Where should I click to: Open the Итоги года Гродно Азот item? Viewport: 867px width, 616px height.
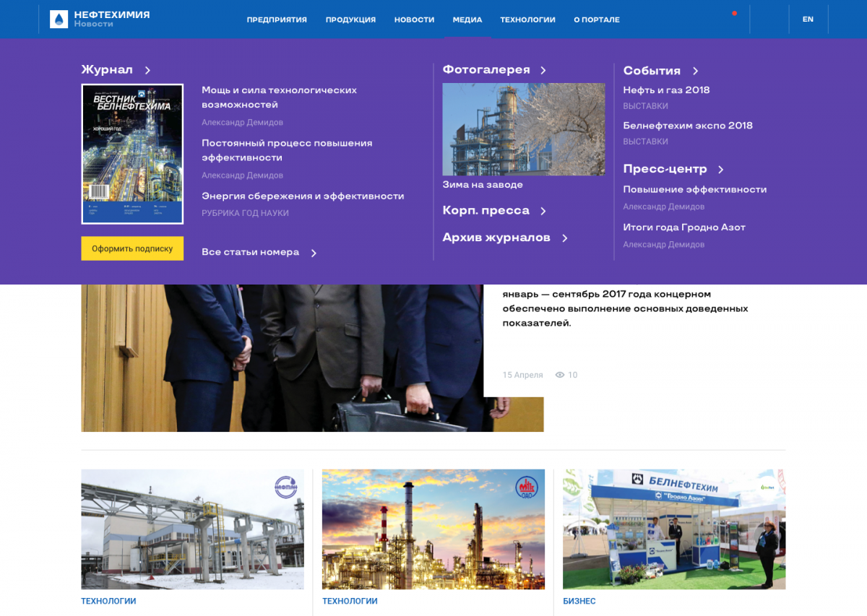[x=684, y=227]
